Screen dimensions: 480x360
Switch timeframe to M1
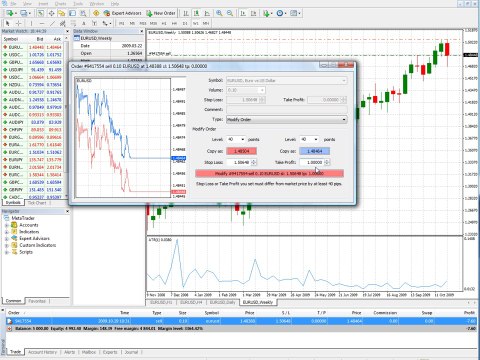point(121,23)
